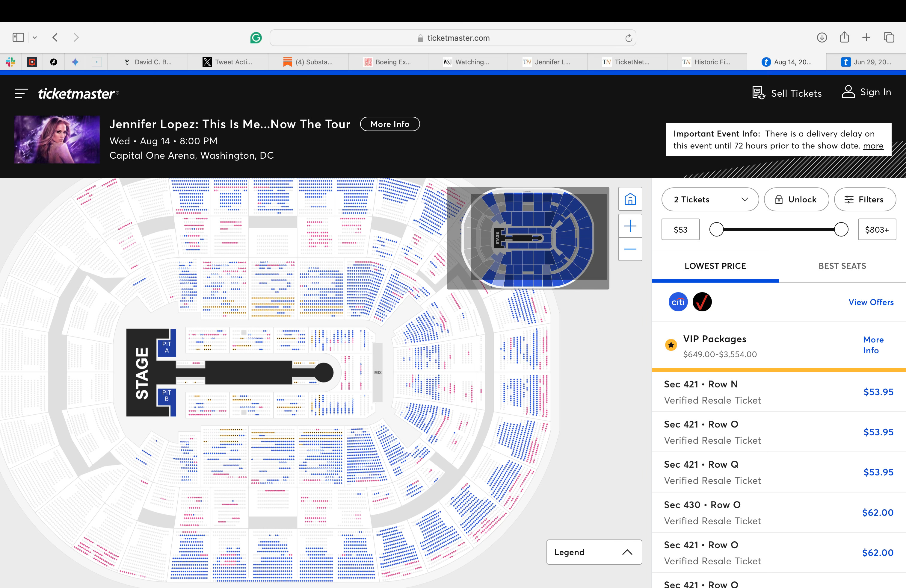Open the Filters button
The width and height of the screenshot is (906, 588).
point(865,199)
